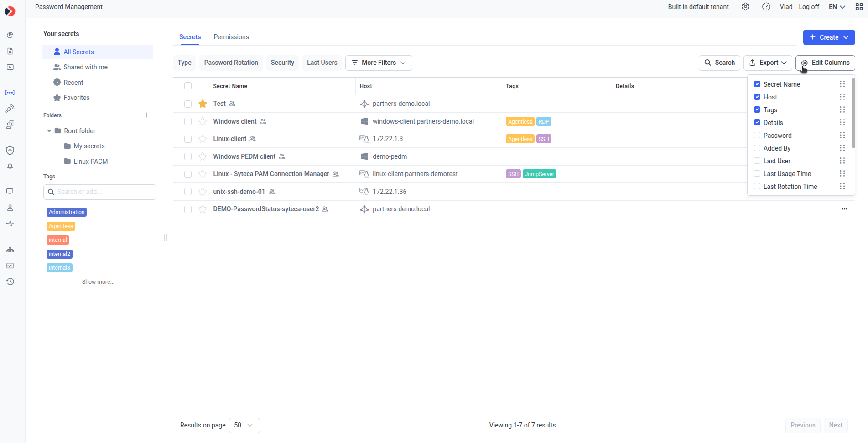
Task: Open the Security filter
Action: coord(282,63)
